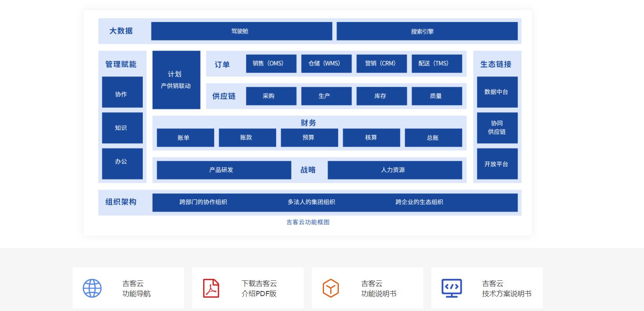This screenshot has height=311, width=644.
Task: Select 销售 (OMS) block
Action: pyautogui.click(x=271, y=64)
